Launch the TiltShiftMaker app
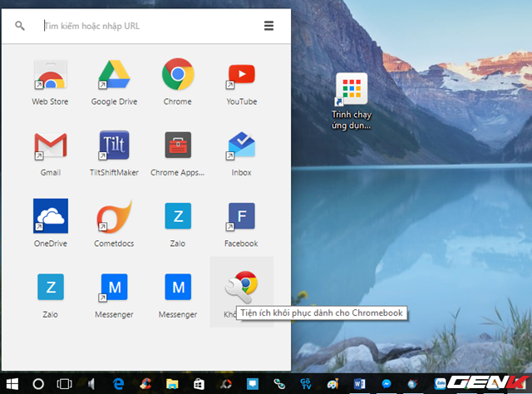The width and height of the screenshot is (532, 394). (114, 145)
